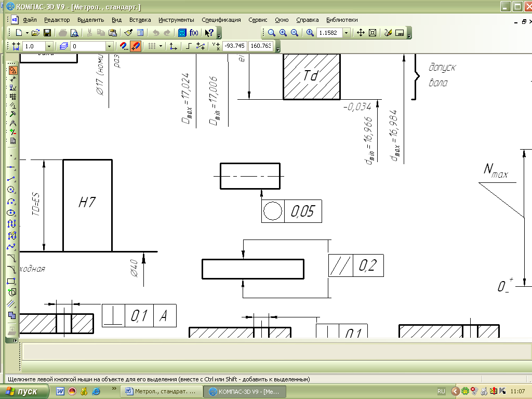Select the Rectangle tool
532x399 pixels.
11,281
